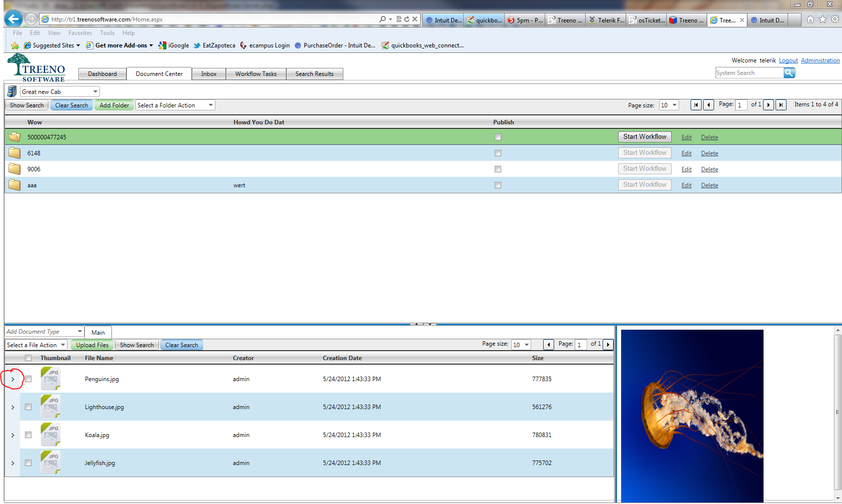Click the JPG thumbnail icon for Koala.jpg
This screenshot has height=504, width=842.
pyautogui.click(x=50, y=435)
